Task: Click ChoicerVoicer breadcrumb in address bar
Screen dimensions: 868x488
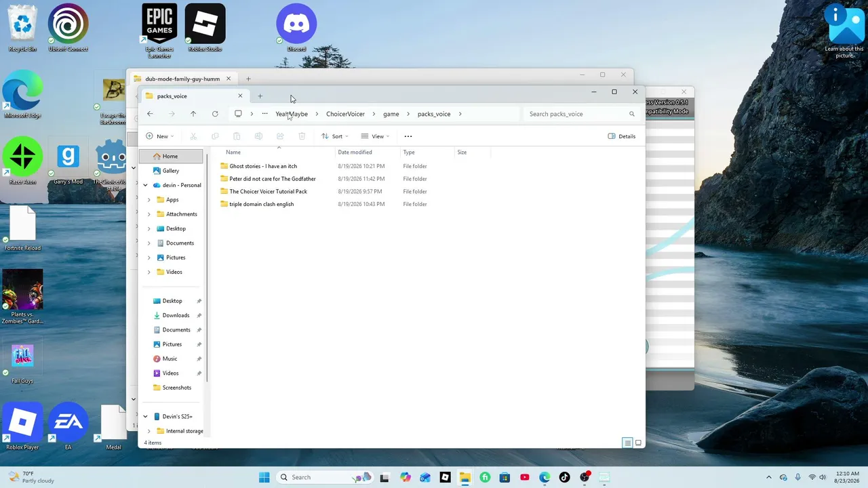Action: (345, 114)
